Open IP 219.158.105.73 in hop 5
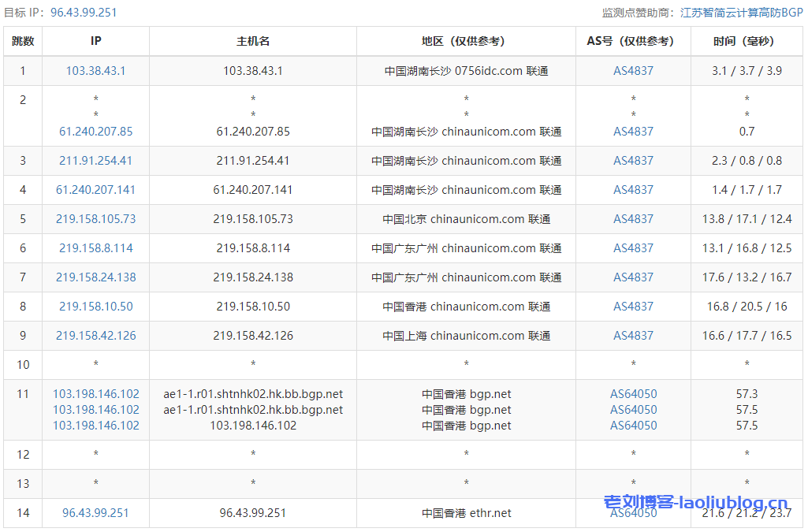Image resolution: width=808 pixels, height=532 pixels. [x=95, y=219]
